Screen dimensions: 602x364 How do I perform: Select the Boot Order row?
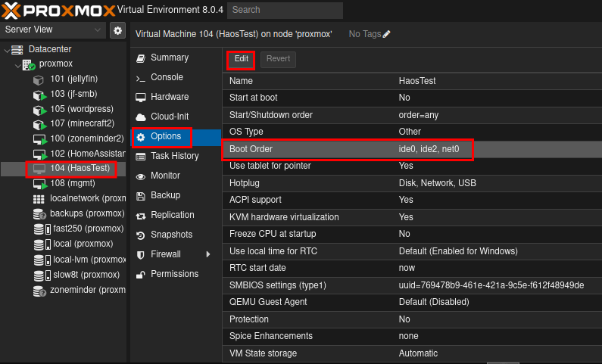pos(412,149)
